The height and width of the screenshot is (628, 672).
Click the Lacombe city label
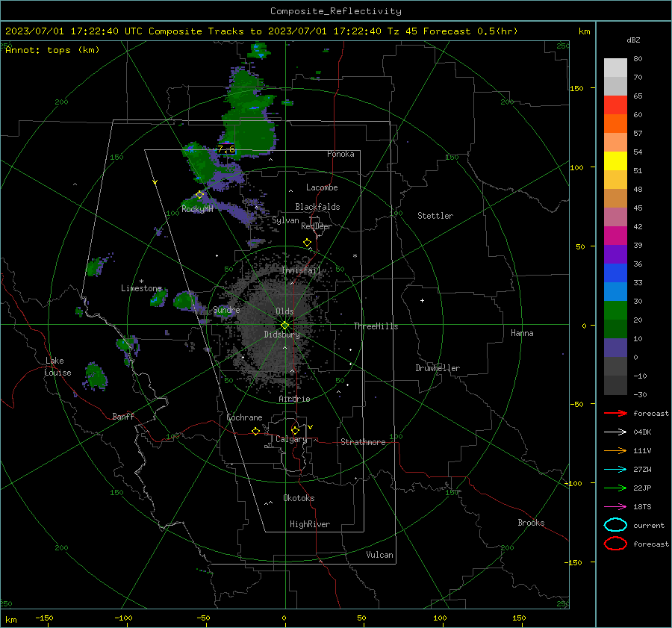(322, 187)
